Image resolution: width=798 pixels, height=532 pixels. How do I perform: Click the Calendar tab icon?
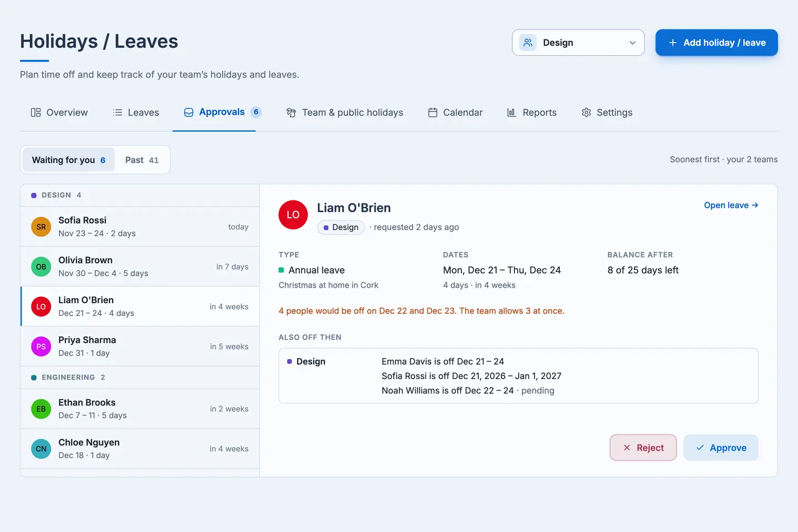point(433,112)
